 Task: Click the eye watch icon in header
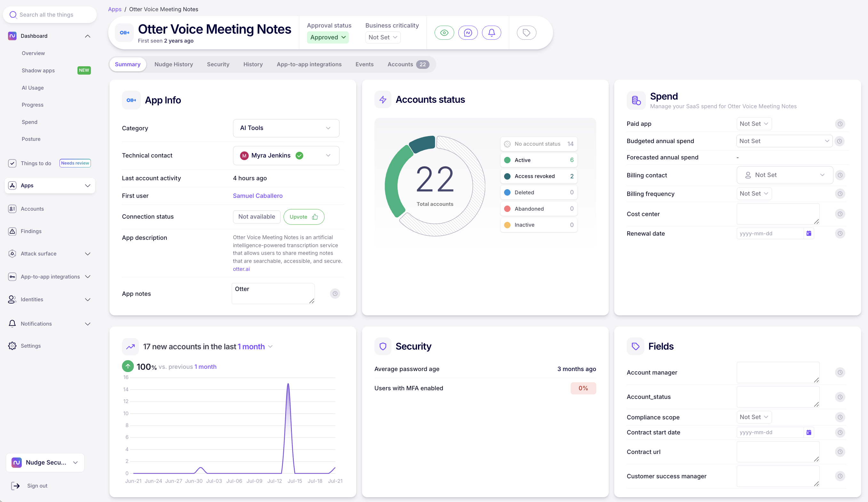coord(444,33)
